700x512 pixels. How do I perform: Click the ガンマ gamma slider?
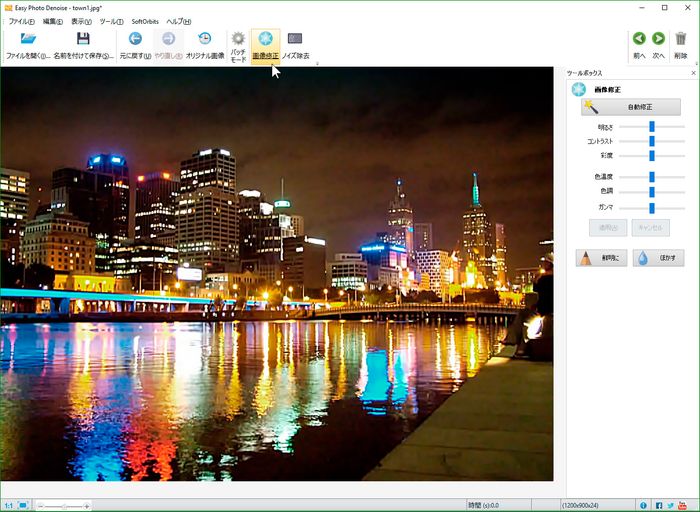click(652, 208)
